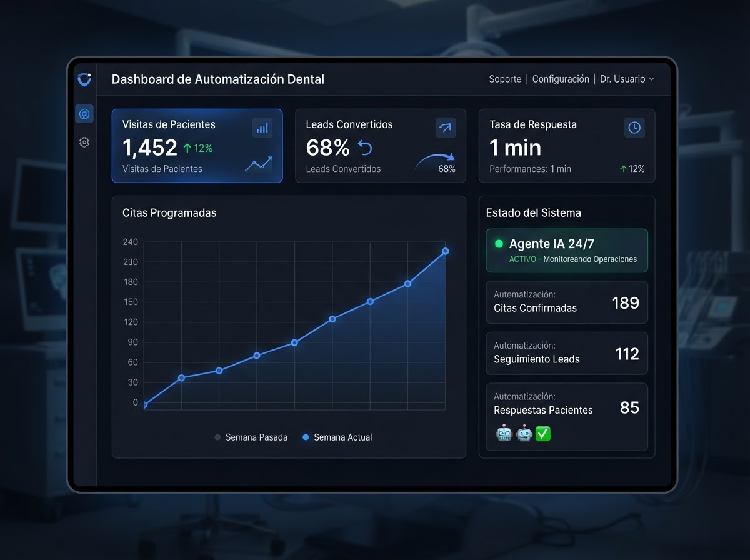This screenshot has height=560, width=750.
Task: Open the gear settings icon in the sidebar
Action: tap(84, 142)
